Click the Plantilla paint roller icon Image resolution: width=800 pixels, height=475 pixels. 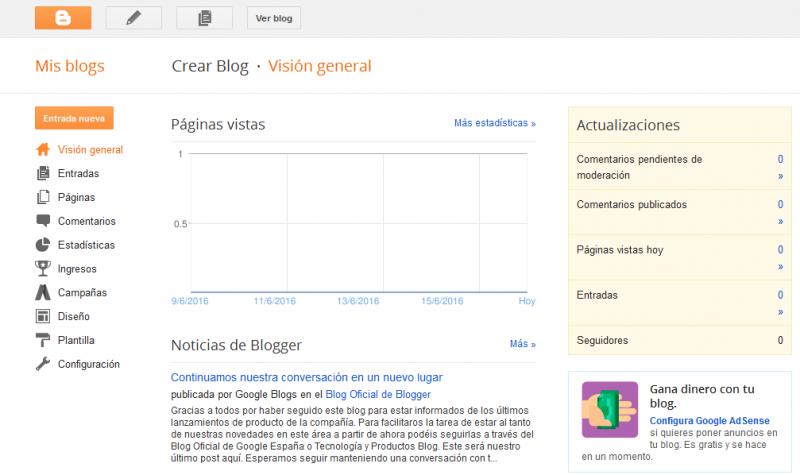pos(43,340)
